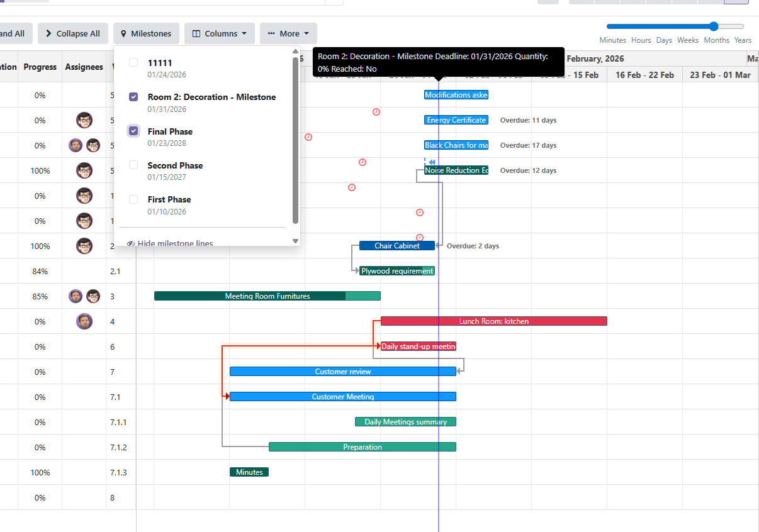Click the scroll-up arrow in milestones list
Viewport: 759px width, 532px height.
click(x=296, y=52)
